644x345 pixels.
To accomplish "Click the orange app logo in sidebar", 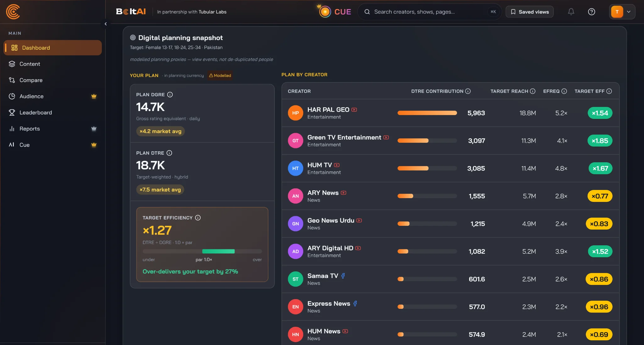I will [13, 12].
